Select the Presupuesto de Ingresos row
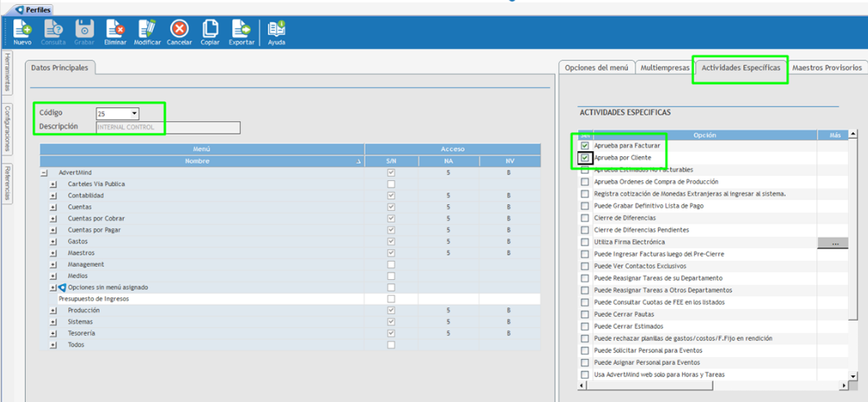The image size is (868, 402). coord(290,299)
